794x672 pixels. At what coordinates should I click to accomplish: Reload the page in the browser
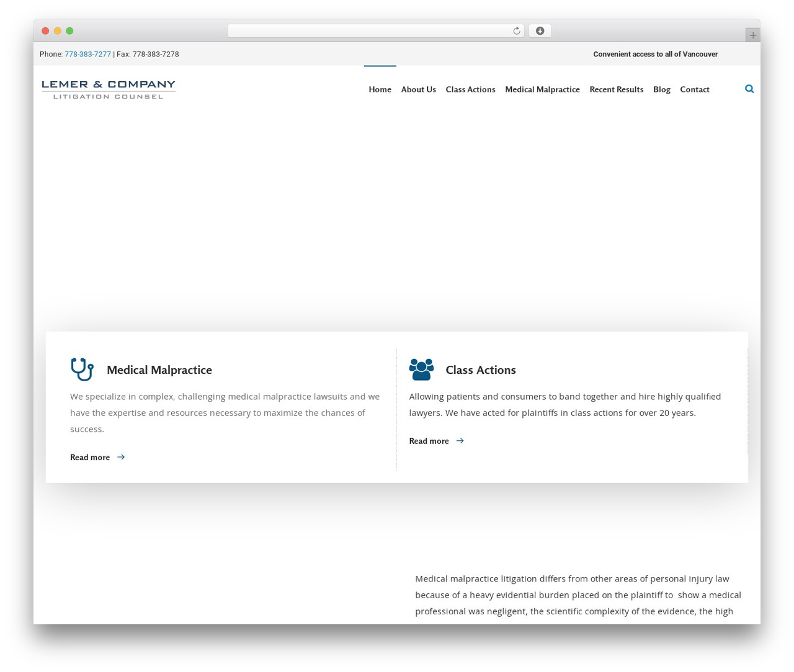pyautogui.click(x=516, y=31)
